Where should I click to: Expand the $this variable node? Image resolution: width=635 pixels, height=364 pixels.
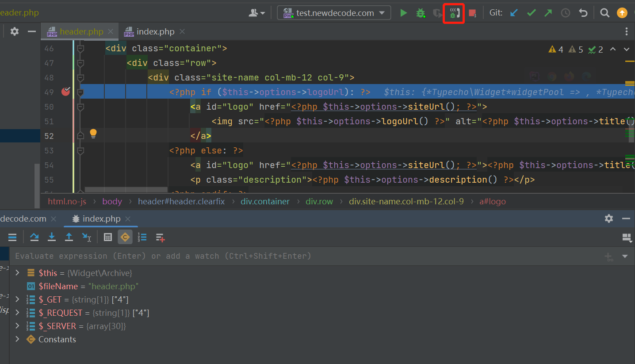(17, 273)
